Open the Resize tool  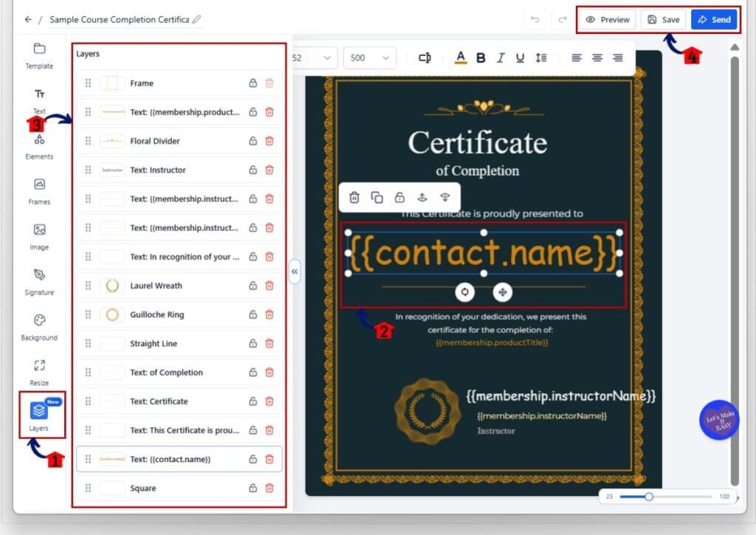point(39,373)
